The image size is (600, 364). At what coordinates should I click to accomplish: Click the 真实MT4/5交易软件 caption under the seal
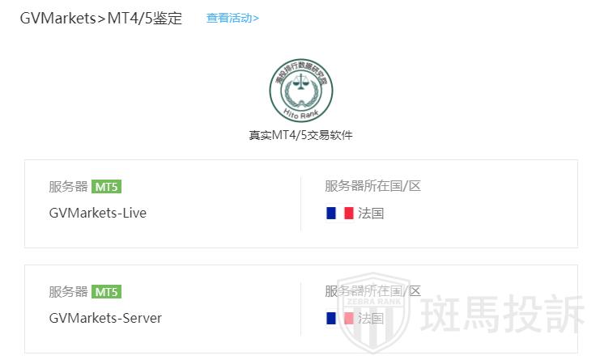[x=300, y=135]
